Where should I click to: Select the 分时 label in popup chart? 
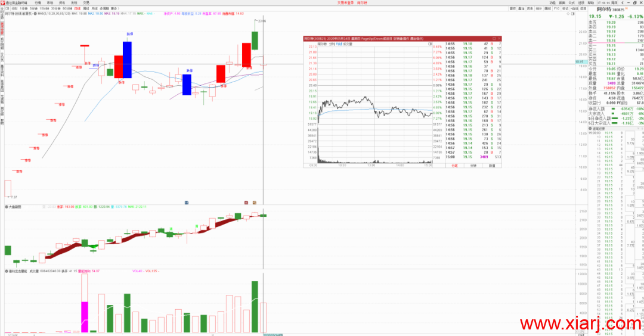(x=332, y=43)
